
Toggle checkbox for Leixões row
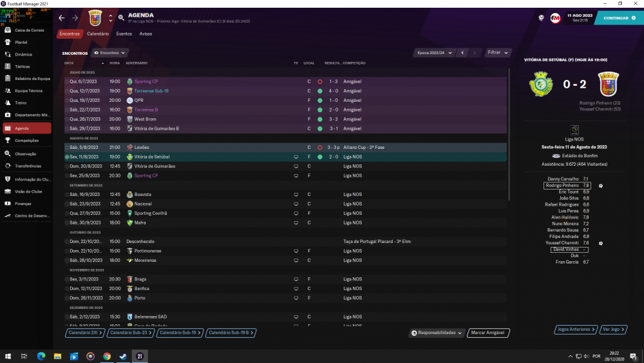[67, 147]
